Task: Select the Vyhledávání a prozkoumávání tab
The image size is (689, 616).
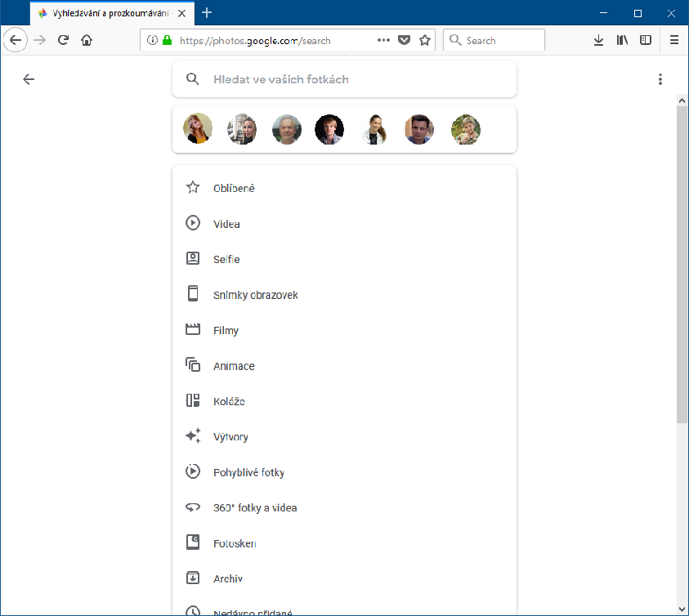Action: pos(112,13)
